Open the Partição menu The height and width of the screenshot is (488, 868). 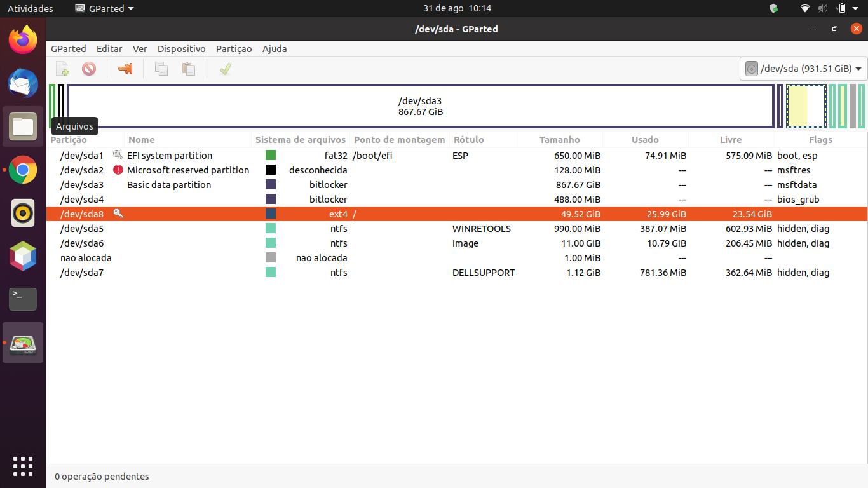pyautogui.click(x=234, y=49)
